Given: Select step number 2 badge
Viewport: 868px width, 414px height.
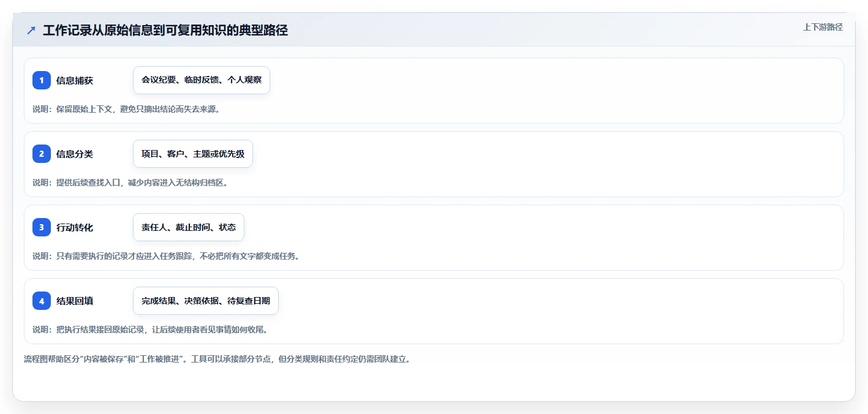Looking at the screenshot, I should click(x=42, y=154).
